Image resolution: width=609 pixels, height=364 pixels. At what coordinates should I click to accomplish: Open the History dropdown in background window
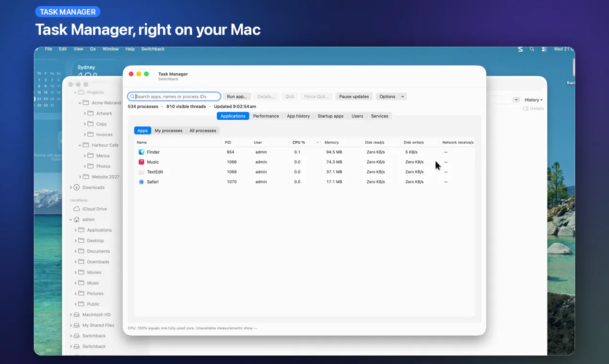(534, 100)
